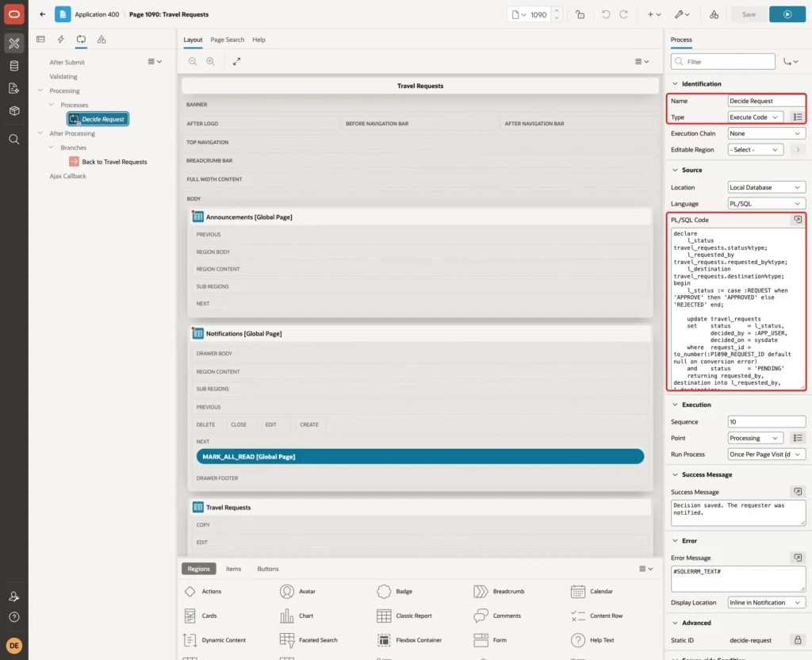Image resolution: width=812 pixels, height=660 pixels.
Task: Open the Location Local Database dropdown
Action: pos(767,187)
